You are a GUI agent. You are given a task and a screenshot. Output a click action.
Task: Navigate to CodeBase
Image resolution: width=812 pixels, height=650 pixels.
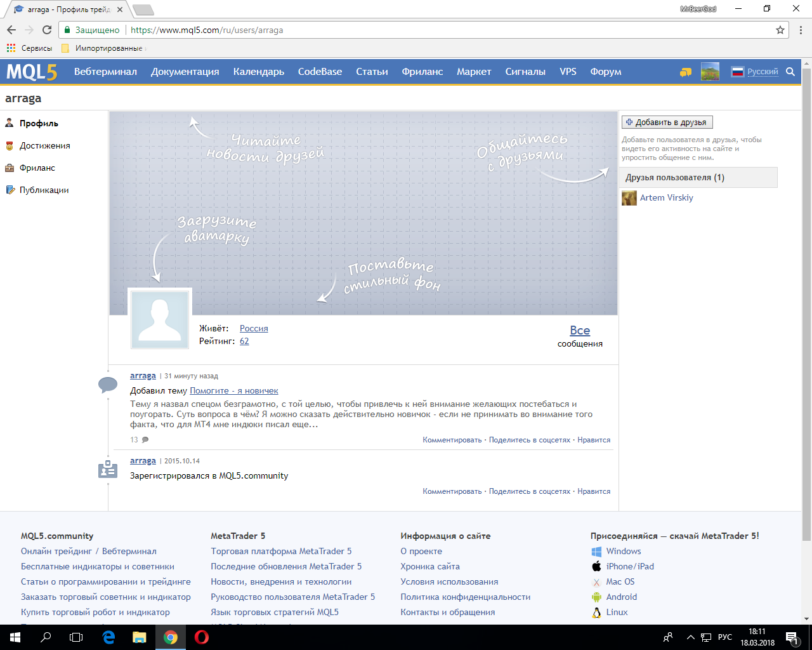point(320,72)
